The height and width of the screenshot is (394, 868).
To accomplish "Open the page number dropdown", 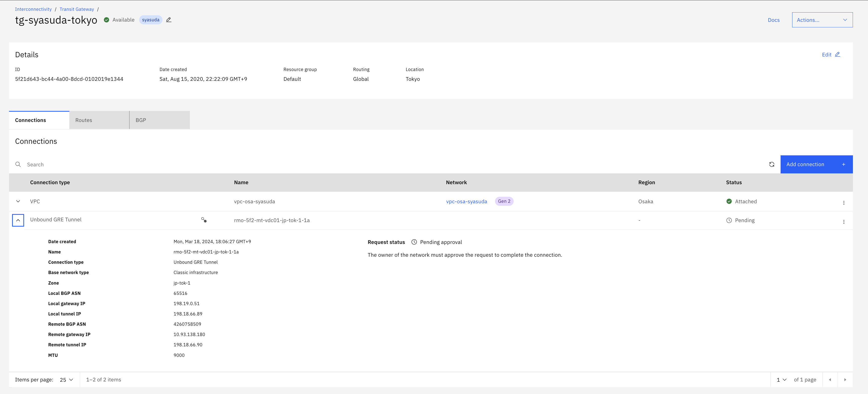I will pyautogui.click(x=781, y=379).
